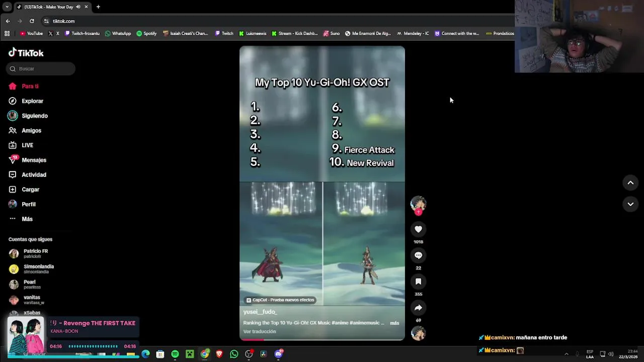Go to Perfil page
The image size is (644, 362).
[22, 204]
